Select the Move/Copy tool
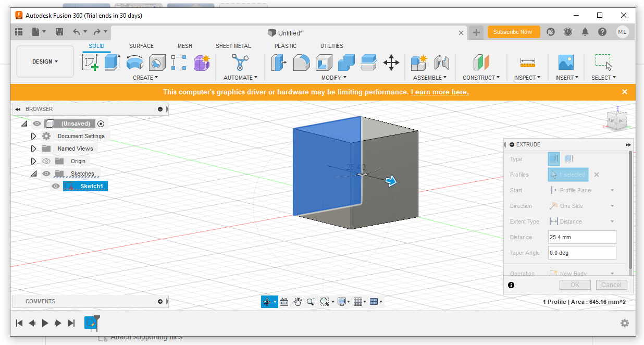 (391, 63)
